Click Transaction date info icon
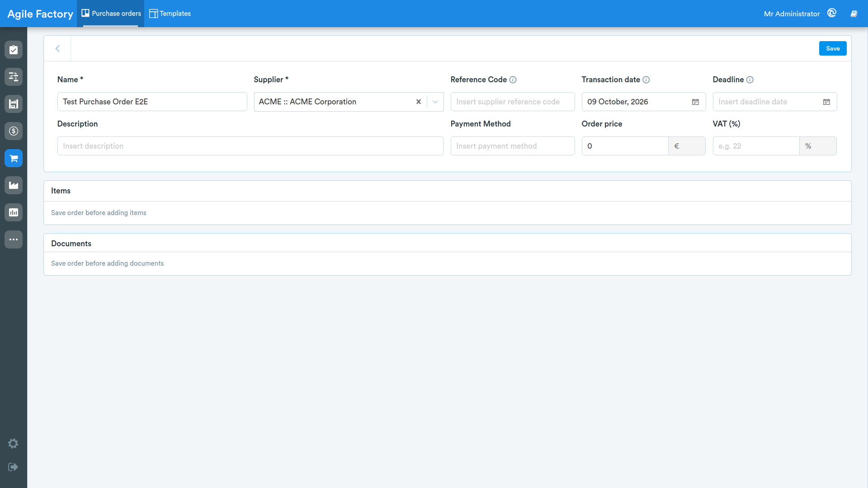The width and height of the screenshot is (868, 488). click(x=646, y=80)
